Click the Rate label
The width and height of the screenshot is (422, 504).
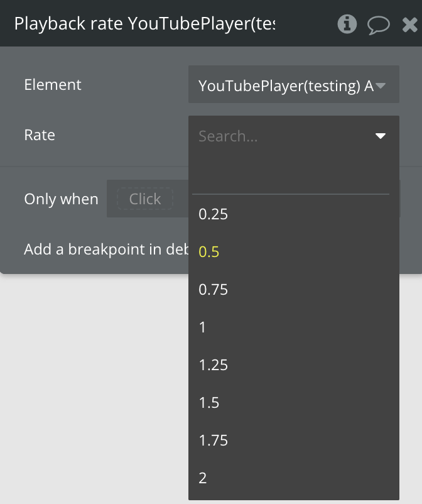[40, 135]
